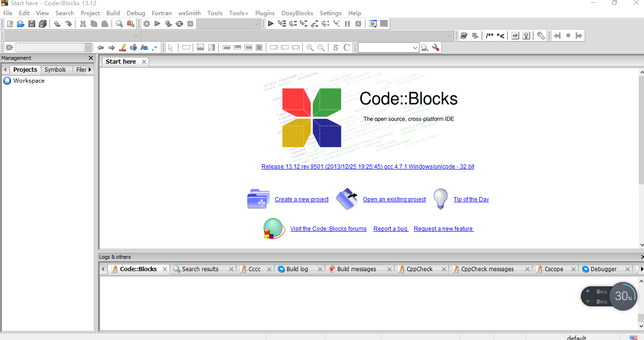Click the Step out debugger icon
Screen dimensions: 644x340
click(x=315, y=24)
